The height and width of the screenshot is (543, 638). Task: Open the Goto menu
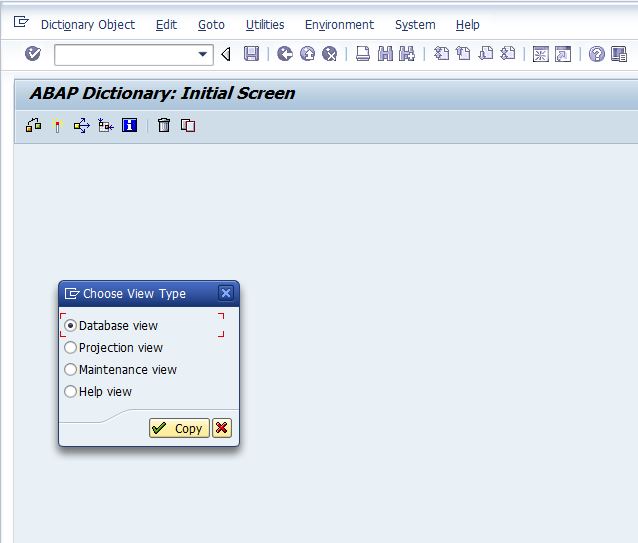pos(211,25)
